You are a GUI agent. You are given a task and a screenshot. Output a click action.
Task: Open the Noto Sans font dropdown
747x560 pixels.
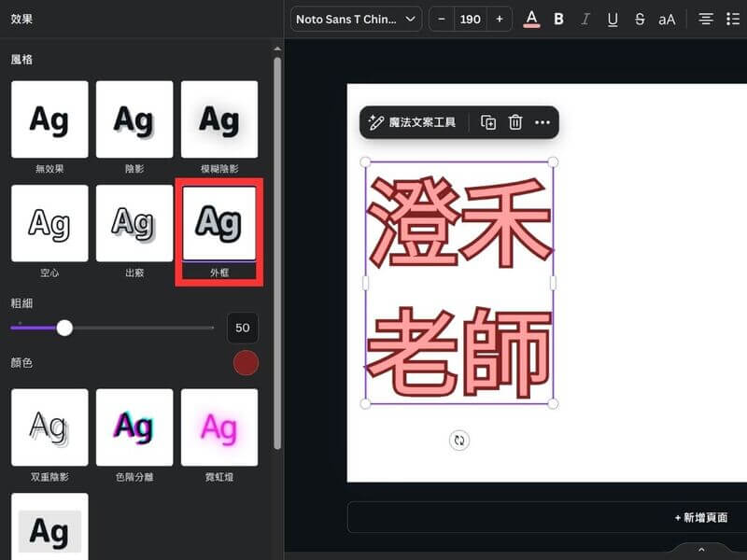click(356, 19)
